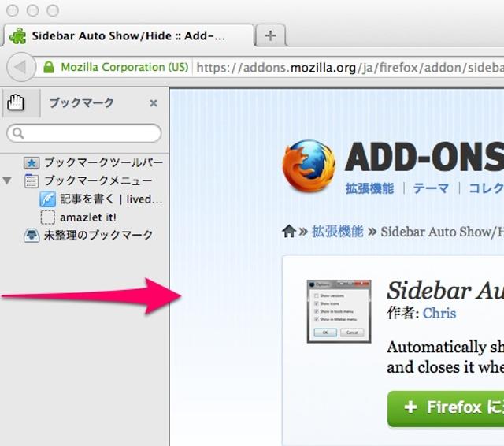Click the hand icon in sidebar header
This screenshot has height=446, width=504.
click(x=16, y=103)
